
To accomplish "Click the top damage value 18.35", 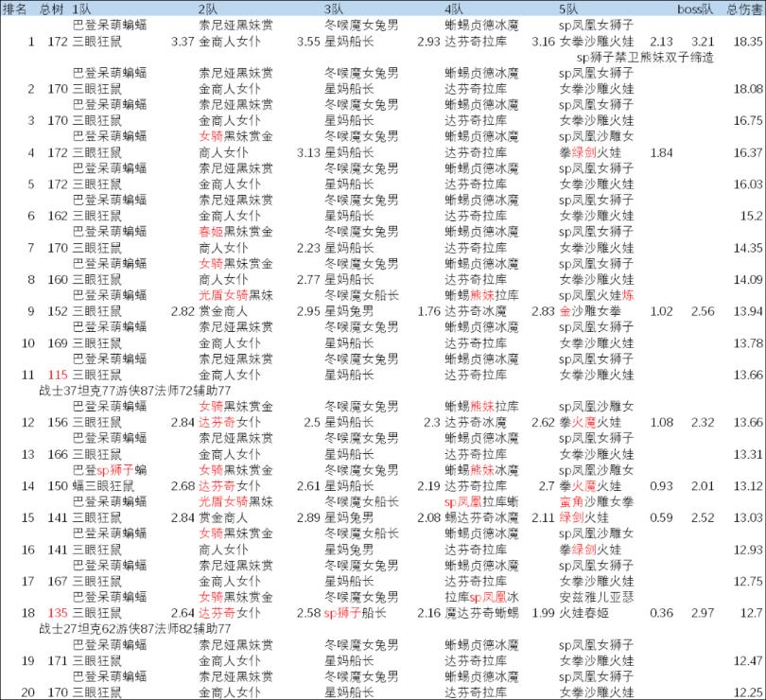I will 746,42.
